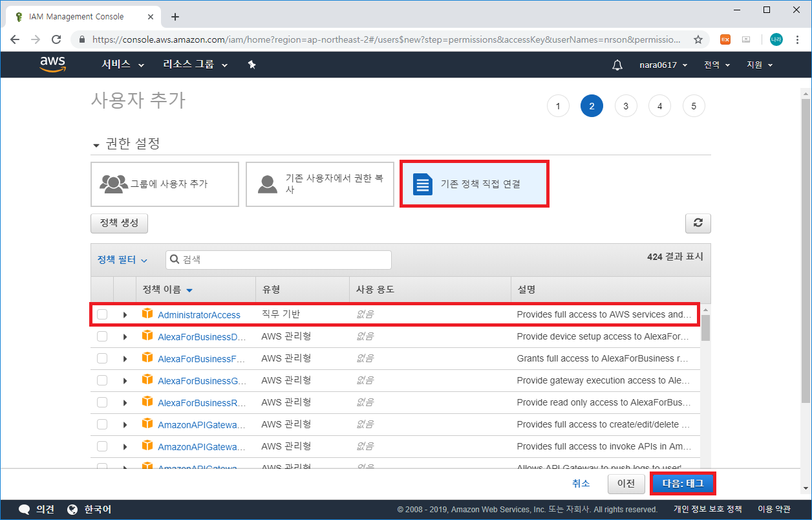Click the AdministratorAccess policy cube icon
812x520 pixels.
click(x=147, y=314)
